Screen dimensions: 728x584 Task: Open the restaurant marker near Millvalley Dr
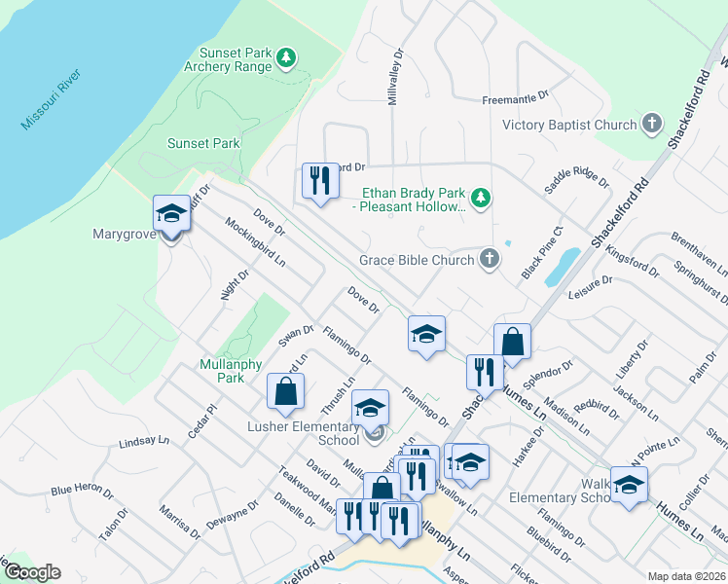[319, 181]
